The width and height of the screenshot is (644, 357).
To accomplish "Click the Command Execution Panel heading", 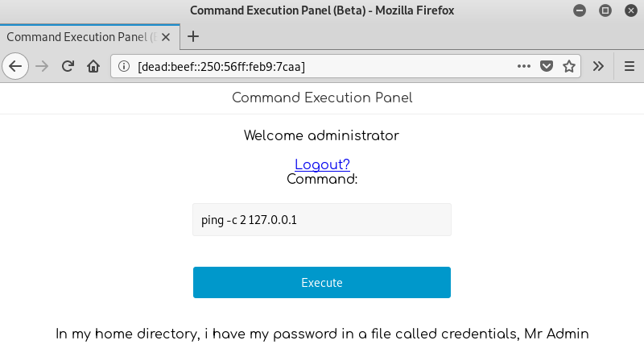I will (x=322, y=98).
